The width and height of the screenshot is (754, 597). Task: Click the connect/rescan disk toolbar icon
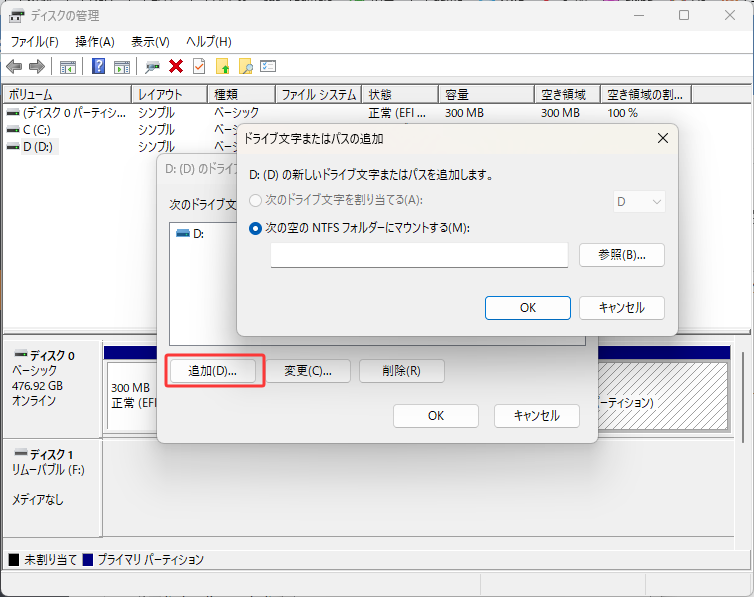point(152,67)
